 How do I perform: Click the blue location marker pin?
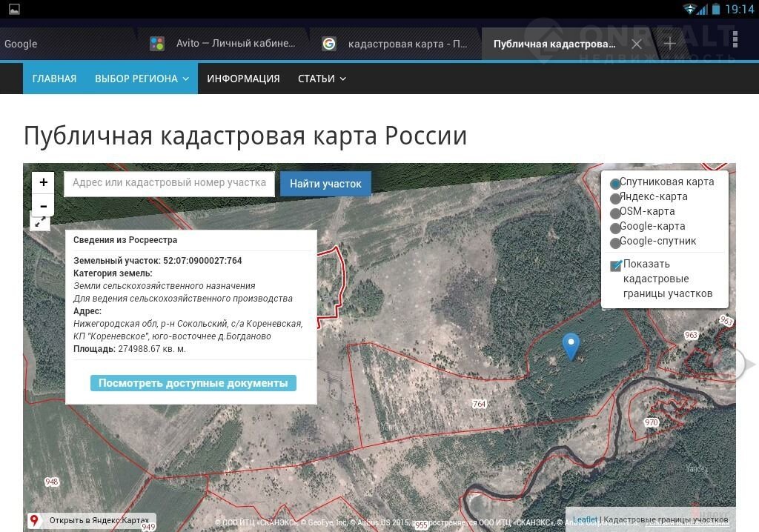(571, 345)
